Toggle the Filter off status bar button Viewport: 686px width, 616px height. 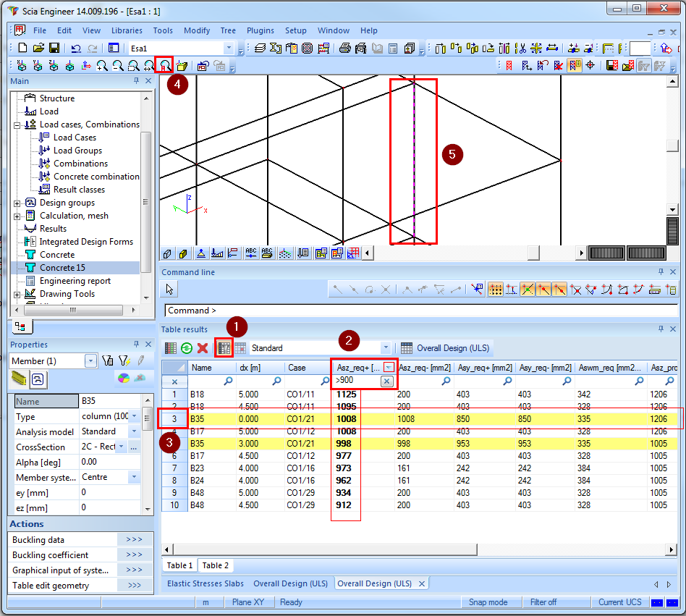(x=543, y=602)
